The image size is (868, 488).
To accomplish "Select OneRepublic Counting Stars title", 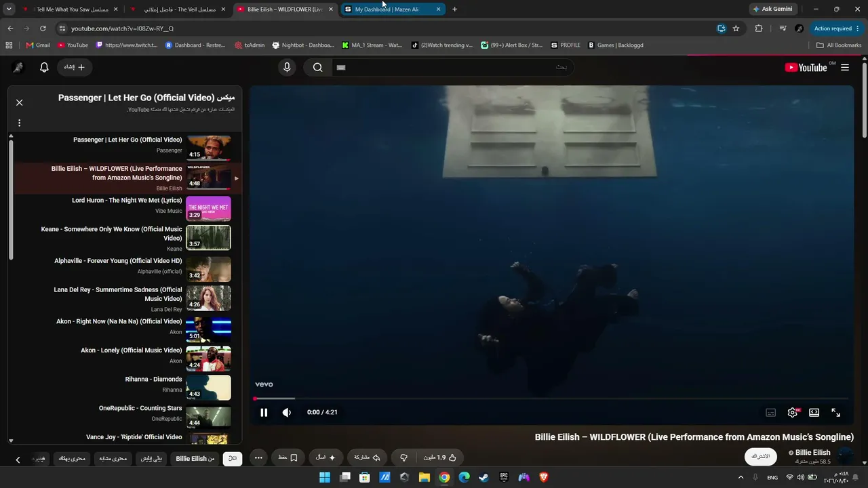I will click(140, 409).
